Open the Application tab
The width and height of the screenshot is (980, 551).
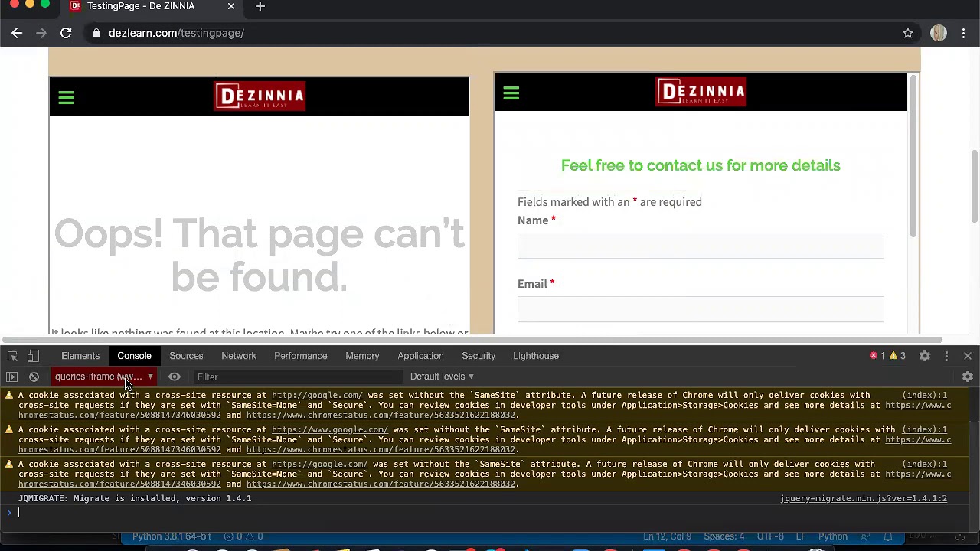coord(420,356)
